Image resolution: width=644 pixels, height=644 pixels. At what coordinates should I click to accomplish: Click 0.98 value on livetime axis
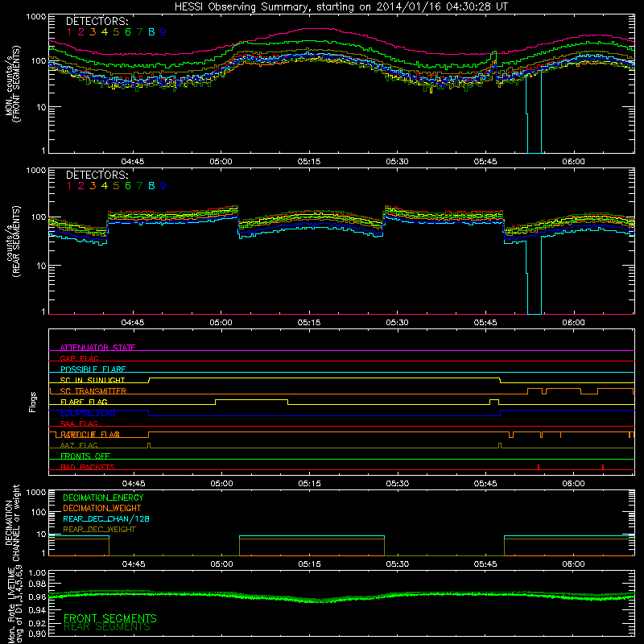coord(38,584)
